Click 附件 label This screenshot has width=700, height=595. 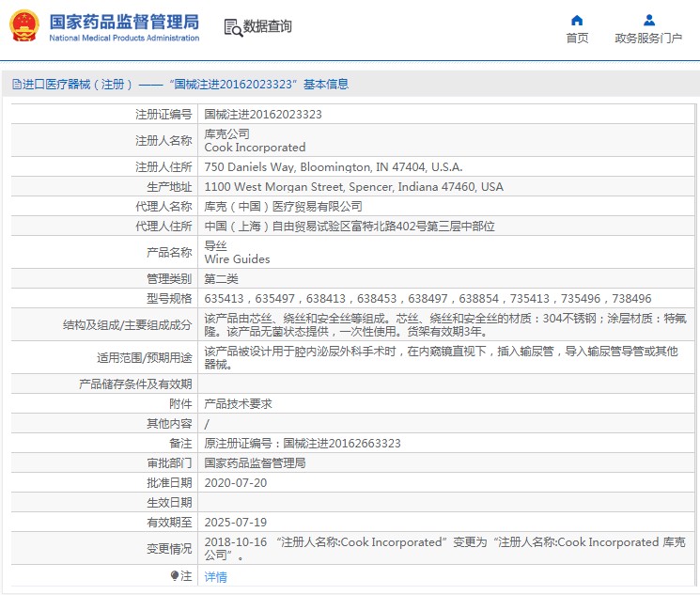180,404
